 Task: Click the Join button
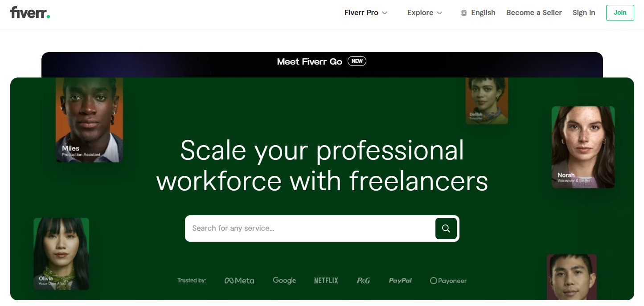[620, 13]
